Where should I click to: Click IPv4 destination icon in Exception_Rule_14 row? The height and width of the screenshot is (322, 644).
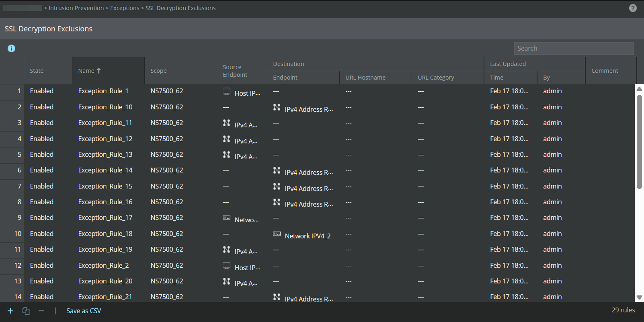click(x=277, y=170)
